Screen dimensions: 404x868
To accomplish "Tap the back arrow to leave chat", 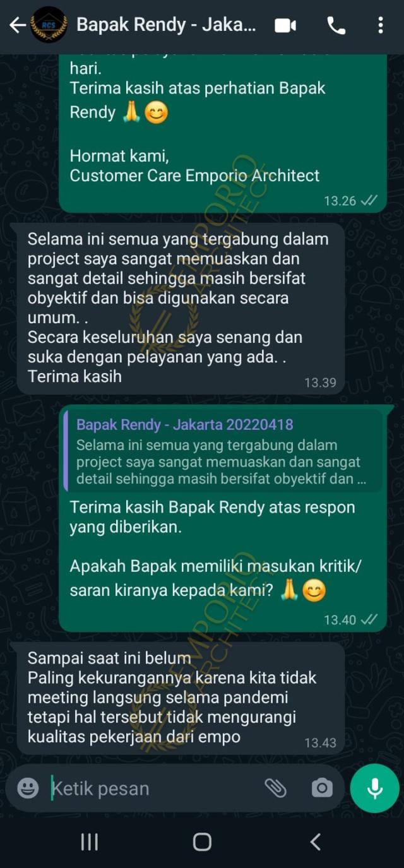I will (17, 25).
